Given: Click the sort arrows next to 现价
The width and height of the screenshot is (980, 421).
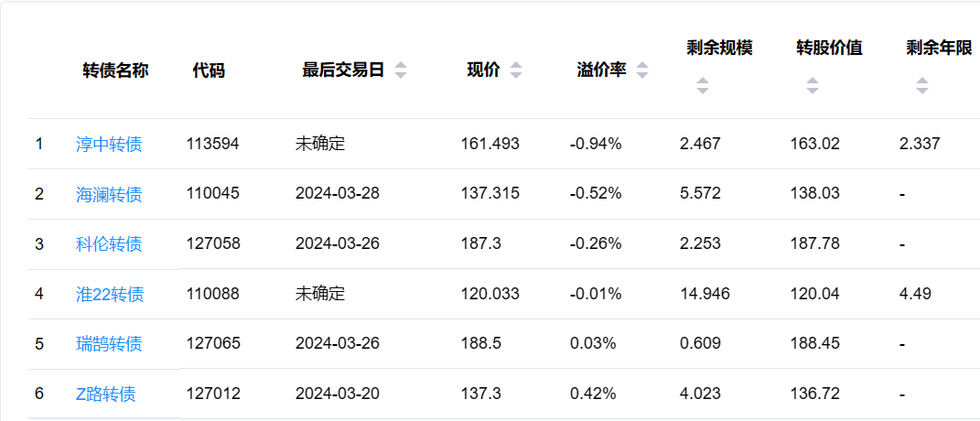Looking at the screenshot, I should (x=516, y=70).
